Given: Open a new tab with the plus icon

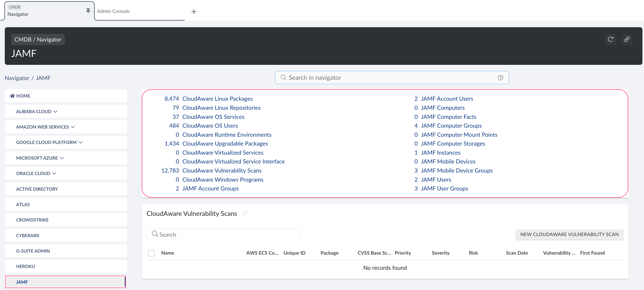Looking at the screenshot, I should pyautogui.click(x=194, y=12).
